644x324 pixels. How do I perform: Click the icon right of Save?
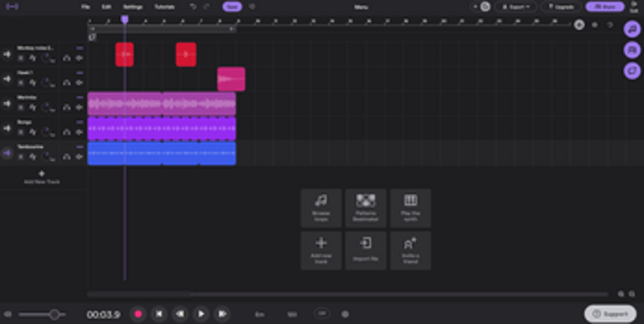(x=252, y=6)
